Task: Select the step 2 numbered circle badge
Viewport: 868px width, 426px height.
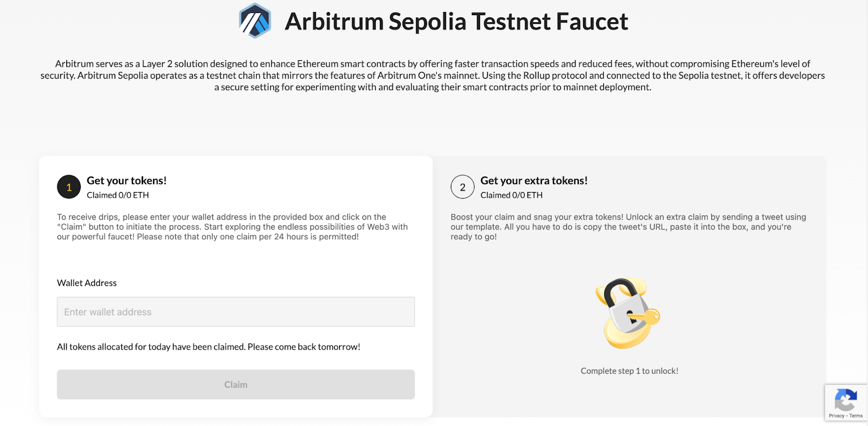Action: pyautogui.click(x=463, y=187)
